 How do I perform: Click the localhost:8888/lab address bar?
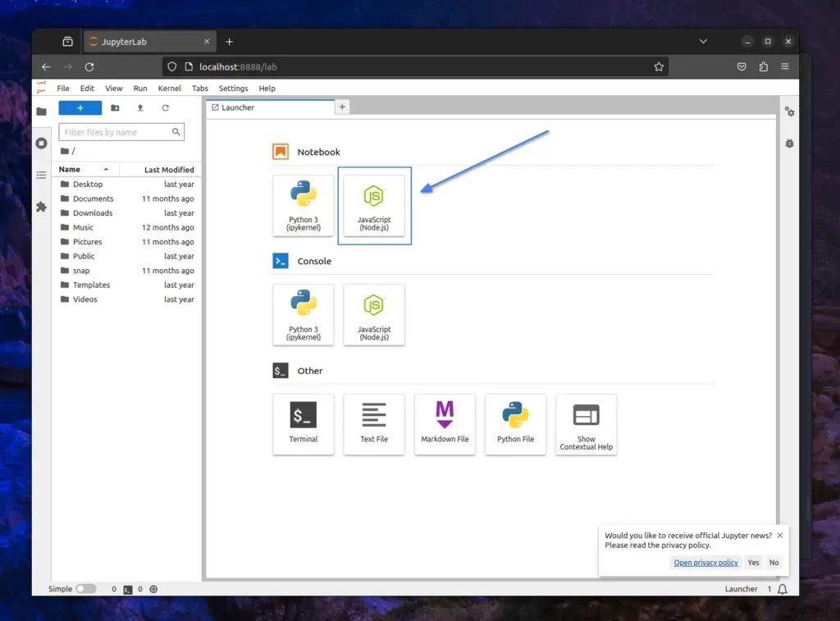(415, 67)
